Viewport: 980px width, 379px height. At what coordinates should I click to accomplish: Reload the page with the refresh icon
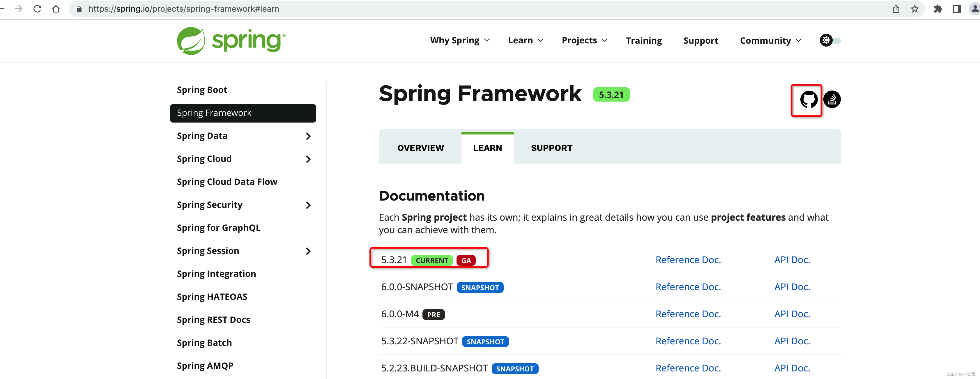click(37, 8)
